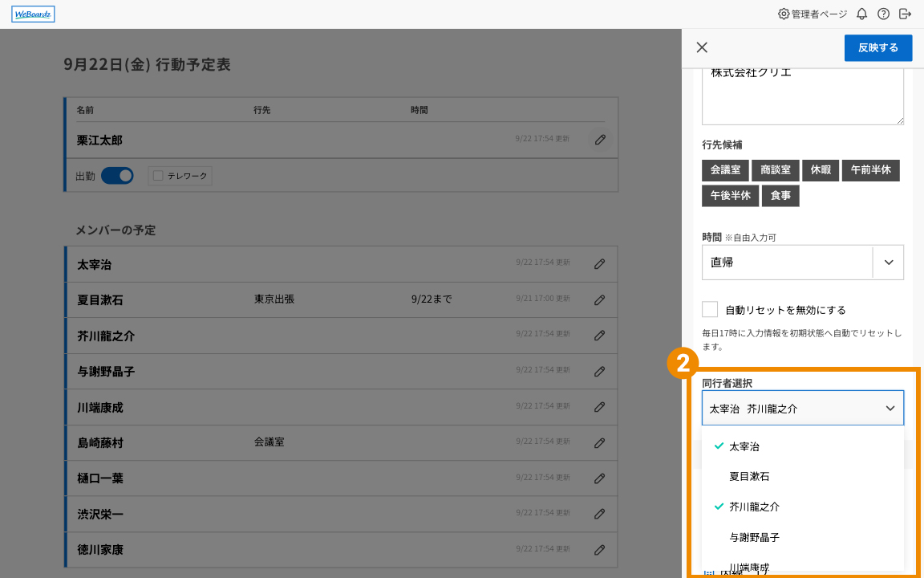
Task: Select 夏目漱石 in companion list
Action: coord(803,477)
